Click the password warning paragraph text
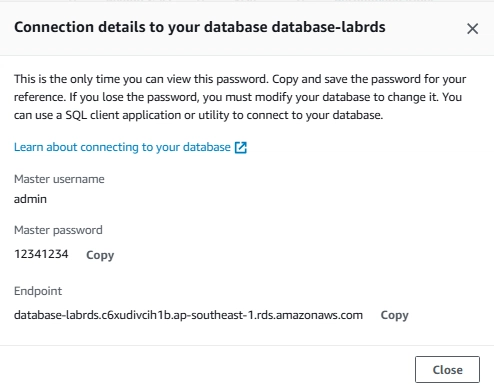494x391 pixels. point(240,97)
